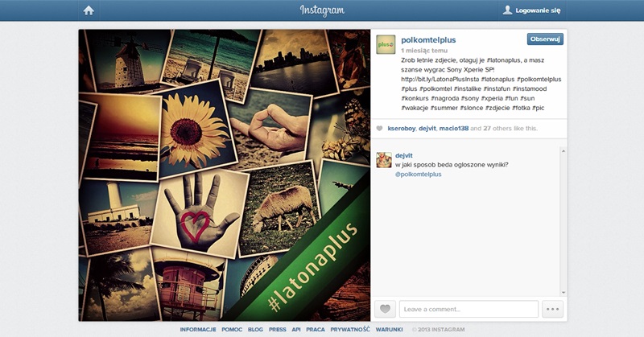The width and height of the screenshot is (644, 337).
Task: Open the Instagram logo in header
Action: [322, 10]
